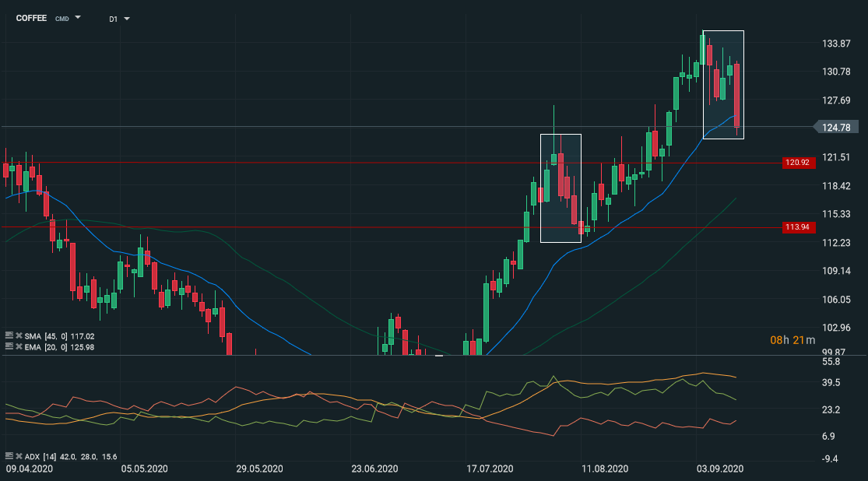This screenshot has width=868, height=481.
Task: Remove the EMA indicator with X icon
Action: pos(19,347)
